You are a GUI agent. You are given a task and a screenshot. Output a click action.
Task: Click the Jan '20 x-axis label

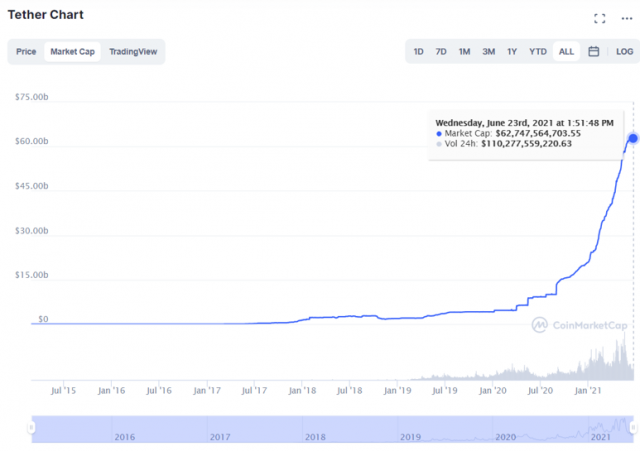click(493, 391)
